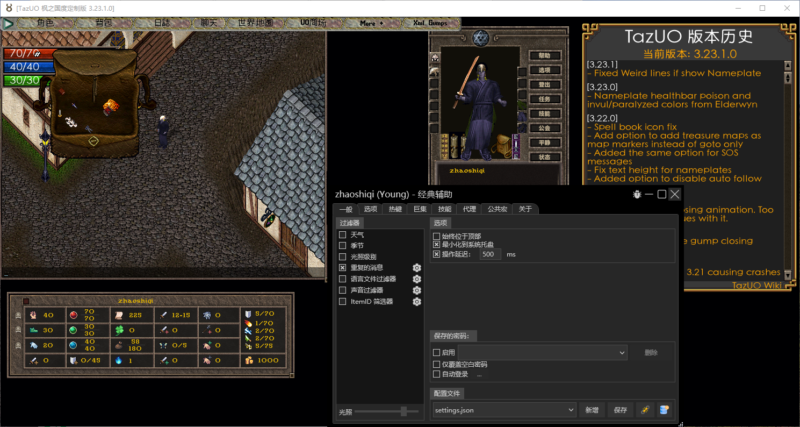Adjust the 光照 light slider
Viewport: 800px width, 427px height.
[404, 411]
